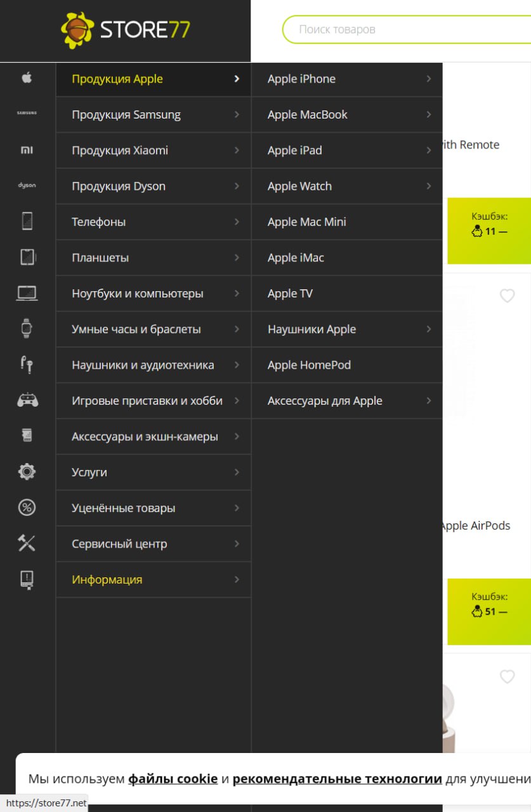
Task: Expand Аксессуары для Apple submenu arrow
Action: pyautogui.click(x=429, y=401)
